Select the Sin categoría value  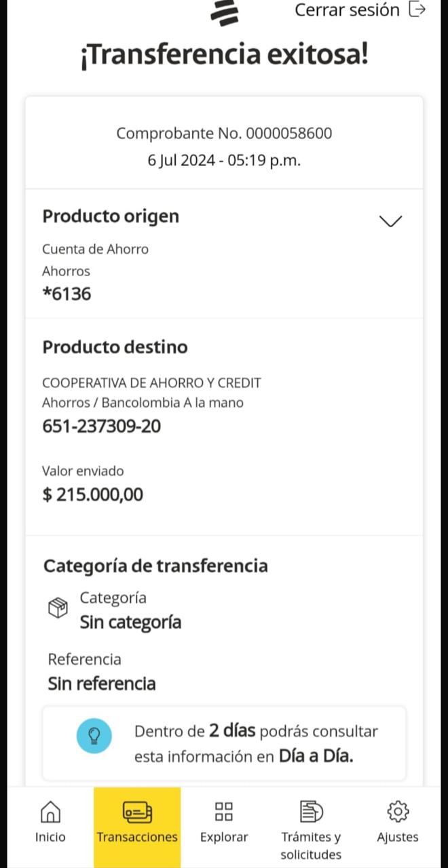[x=130, y=622]
